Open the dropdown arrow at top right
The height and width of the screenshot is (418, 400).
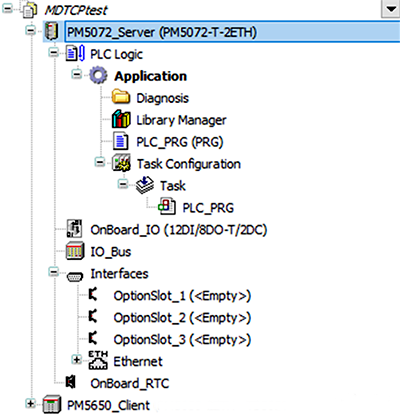[x=390, y=9]
